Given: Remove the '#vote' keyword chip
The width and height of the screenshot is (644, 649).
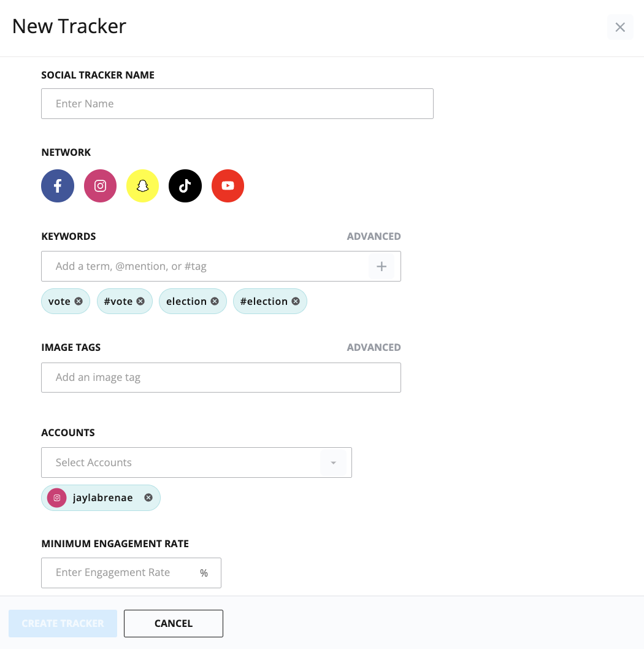Looking at the screenshot, I should click(x=140, y=301).
